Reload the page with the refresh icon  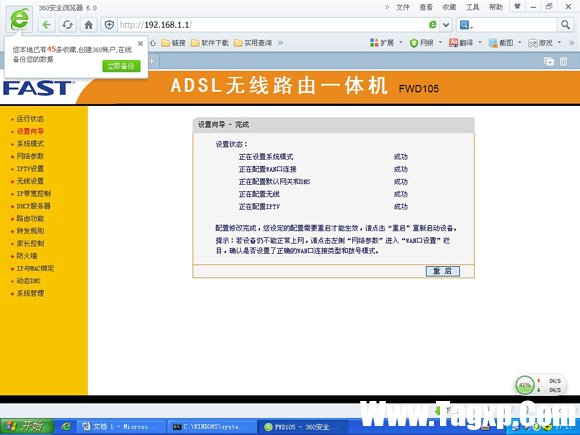click(67, 25)
